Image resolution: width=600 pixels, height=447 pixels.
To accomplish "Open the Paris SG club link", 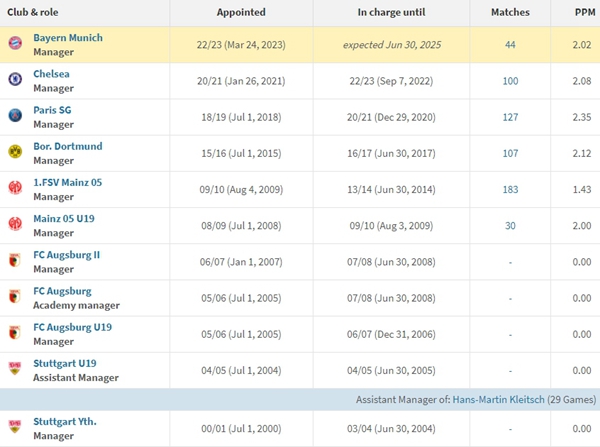I will click(52, 110).
